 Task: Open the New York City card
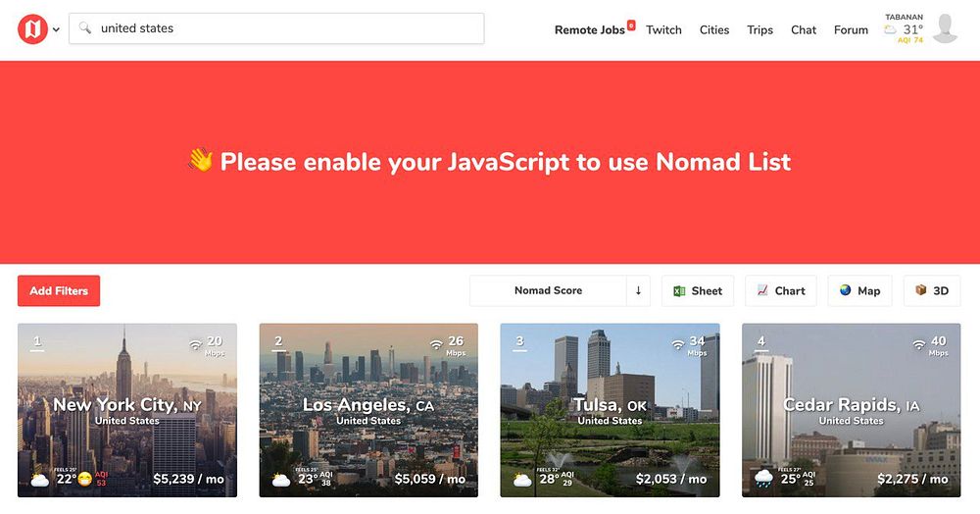[127, 410]
